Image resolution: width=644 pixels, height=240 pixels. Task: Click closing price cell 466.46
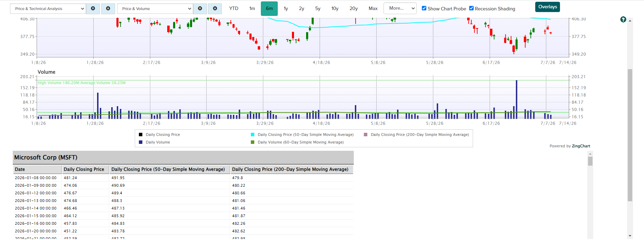70,208
